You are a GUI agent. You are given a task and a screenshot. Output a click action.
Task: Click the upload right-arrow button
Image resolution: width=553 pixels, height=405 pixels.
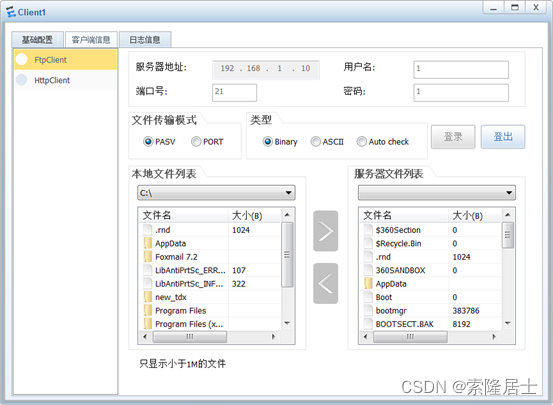(326, 231)
